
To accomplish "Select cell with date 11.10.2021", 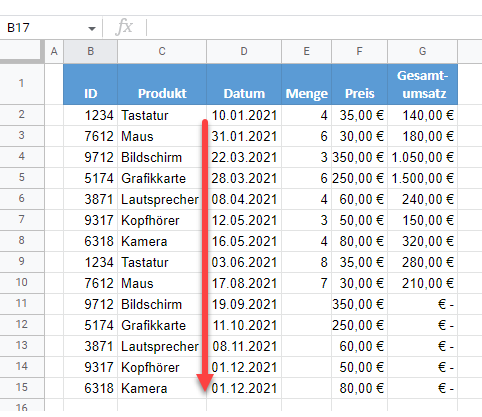I will point(244,325).
